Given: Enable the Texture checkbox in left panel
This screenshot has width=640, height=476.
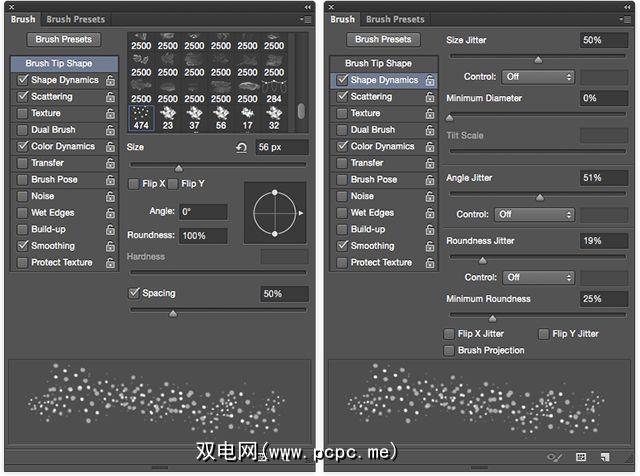Looking at the screenshot, I should click(22, 113).
